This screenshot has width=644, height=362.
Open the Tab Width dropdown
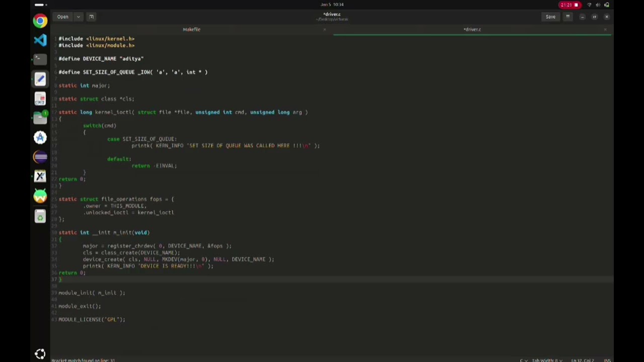(x=547, y=360)
